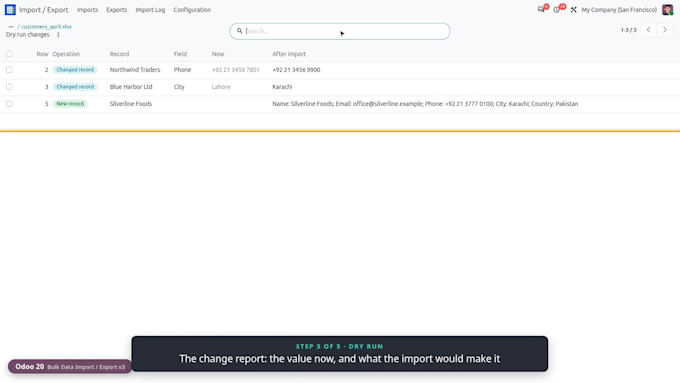This screenshot has height=383, width=680.
Task: Click the Silverline Foods after-import details text
Action: point(425,104)
